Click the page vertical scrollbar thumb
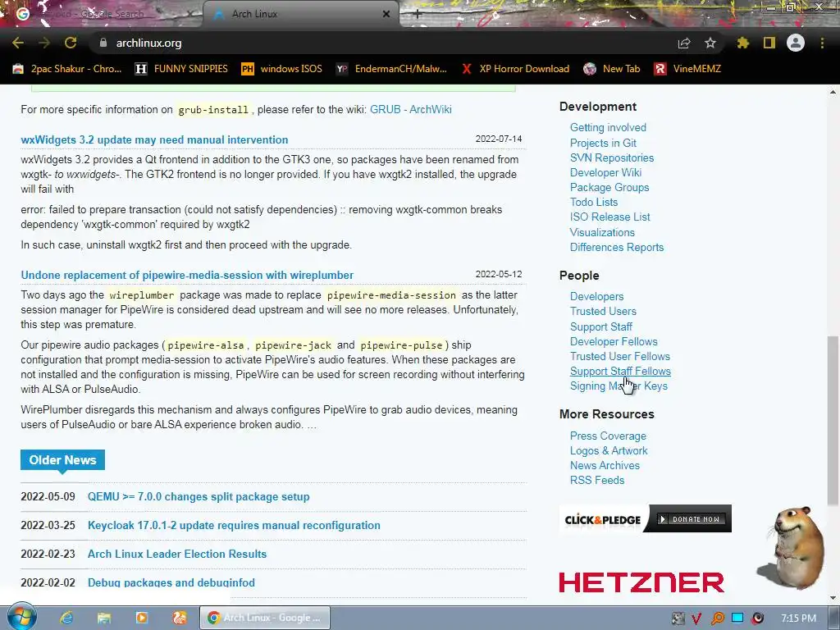 point(832,421)
